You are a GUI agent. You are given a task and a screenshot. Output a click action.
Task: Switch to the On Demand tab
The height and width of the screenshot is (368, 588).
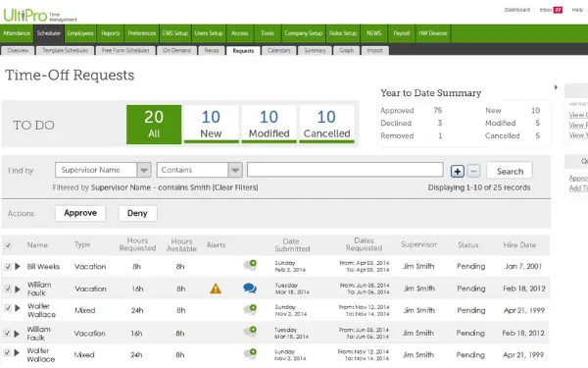176,51
